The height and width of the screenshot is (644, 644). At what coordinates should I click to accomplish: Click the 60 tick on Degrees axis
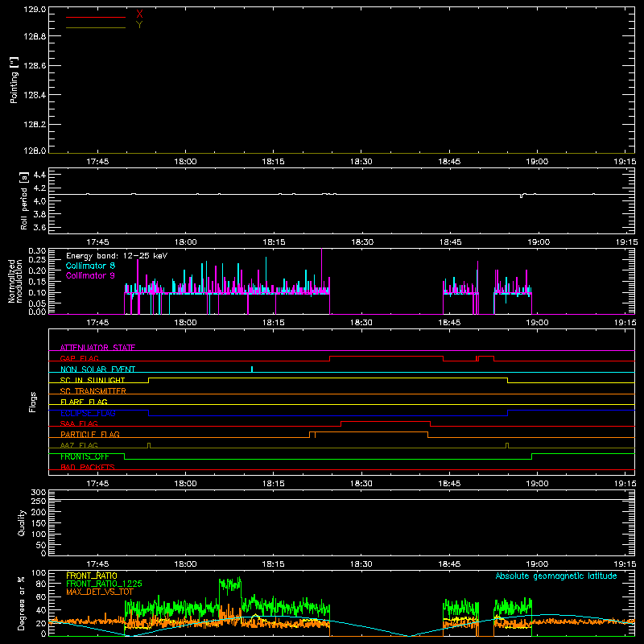[x=41, y=597]
